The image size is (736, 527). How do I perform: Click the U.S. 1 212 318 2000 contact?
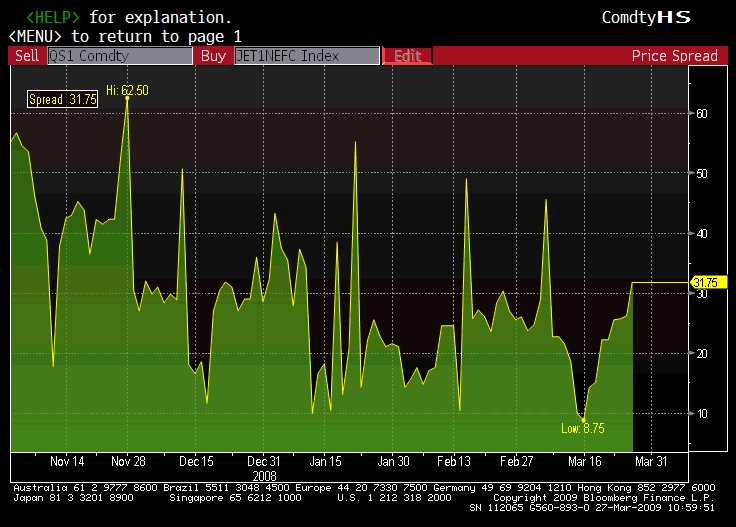[394, 497]
